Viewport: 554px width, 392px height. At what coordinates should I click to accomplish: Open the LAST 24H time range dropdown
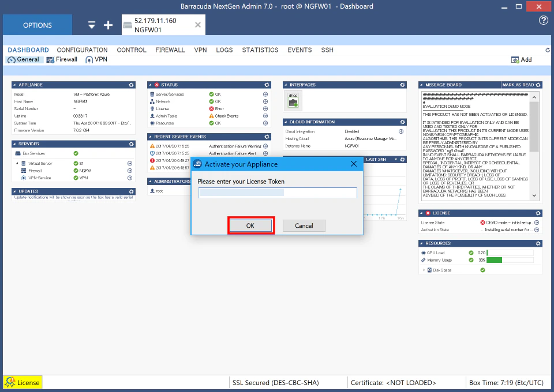[x=396, y=160]
